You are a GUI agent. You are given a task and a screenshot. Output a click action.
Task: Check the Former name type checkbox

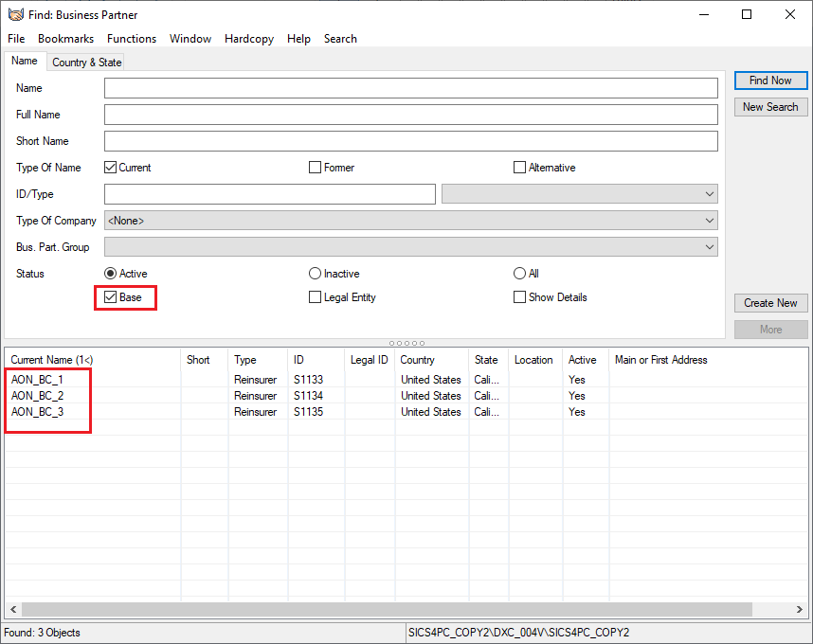[x=316, y=168]
